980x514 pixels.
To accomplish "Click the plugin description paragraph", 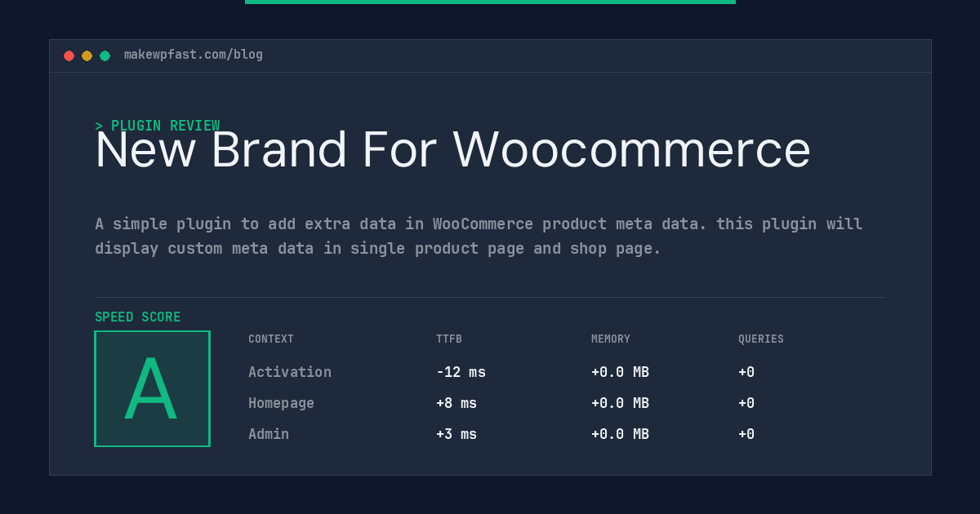I will pyautogui.click(x=479, y=236).
